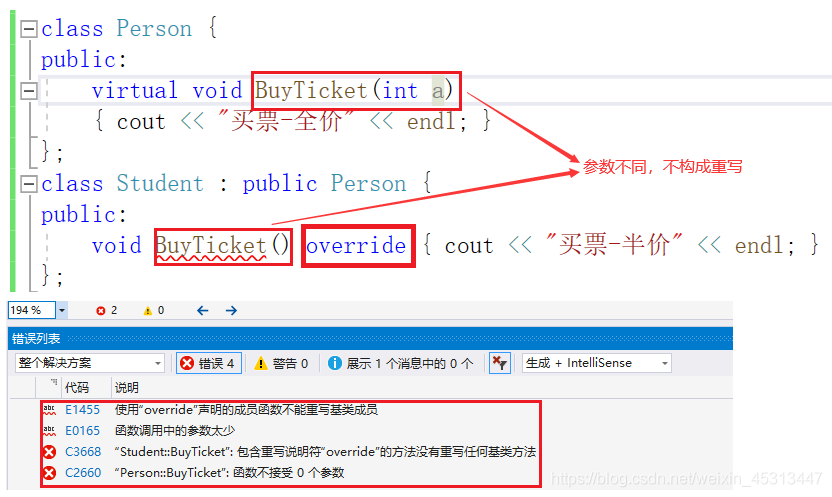Click the IntelliSense squiggle icon beside E0165
The height and width of the screenshot is (497, 832).
click(x=49, y=431)
